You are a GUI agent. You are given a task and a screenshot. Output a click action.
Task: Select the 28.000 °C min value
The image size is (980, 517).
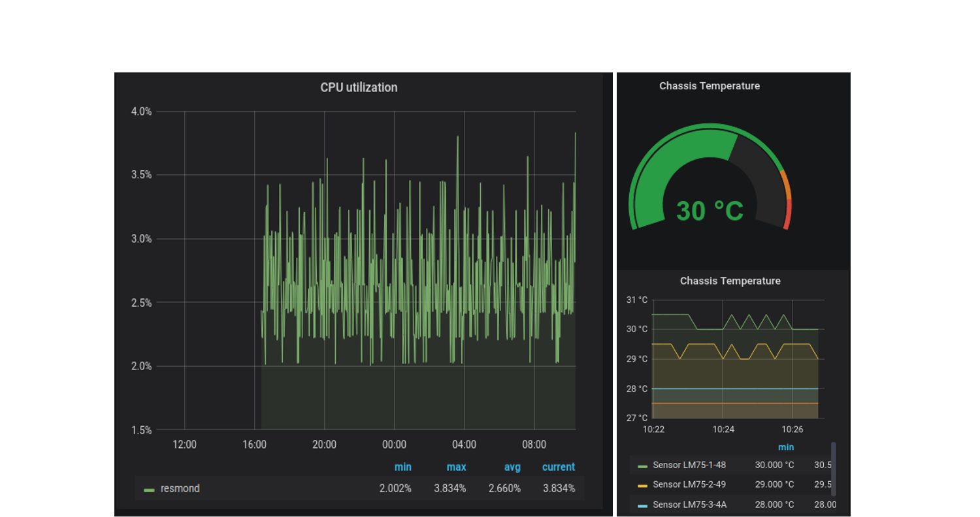[775, 504]
